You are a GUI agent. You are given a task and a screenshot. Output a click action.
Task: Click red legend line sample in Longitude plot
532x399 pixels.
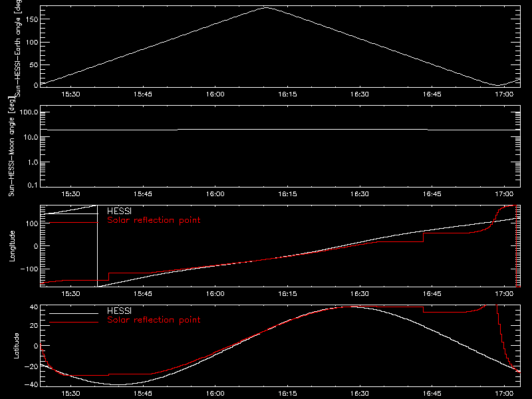tap(74, 223)
